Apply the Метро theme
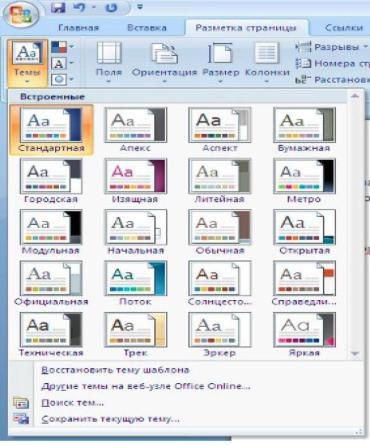This screenshot has width=370, height=445. [x=304, y=181]
